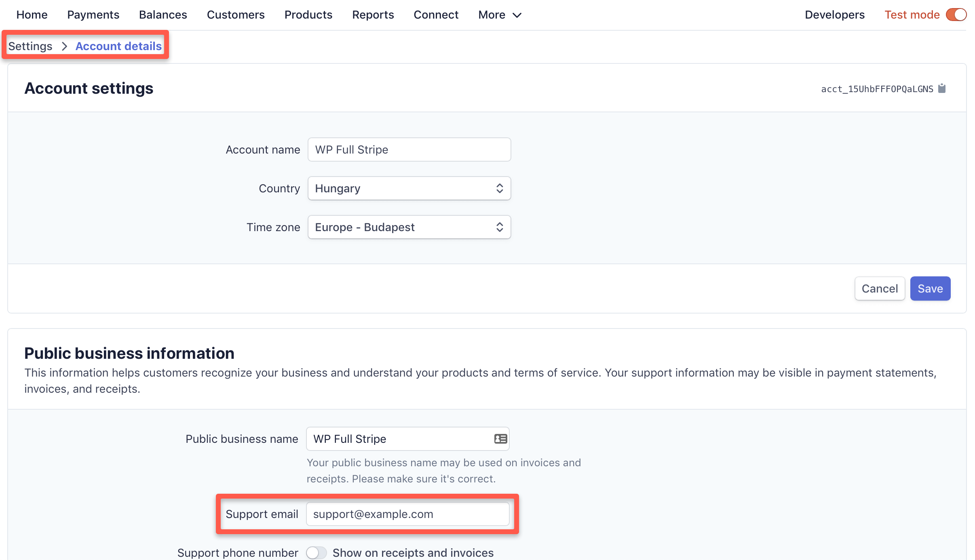Open the Reports section
Viewport: 975px width, 560px height.
373,15
